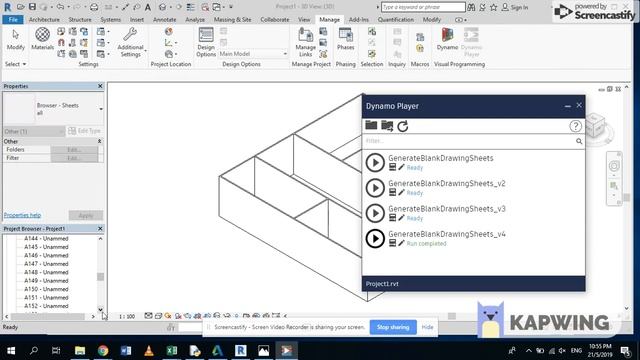The width and height of the screenshot is (640, 360).
Task: Run GenerateBlankDrawingSheets script
Action: (x=375, y=162)
